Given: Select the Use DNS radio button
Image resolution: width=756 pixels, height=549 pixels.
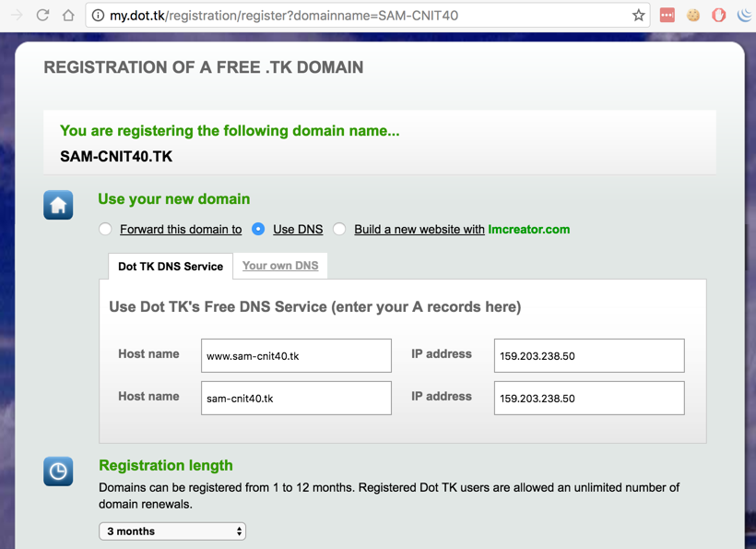Looking at the screenshot, I should [x=258, y=229].
